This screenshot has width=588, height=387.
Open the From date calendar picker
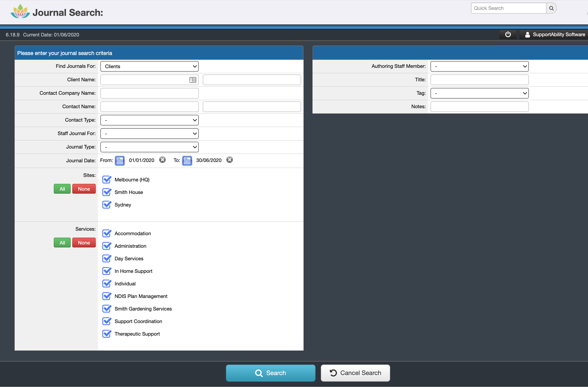(120, 160)
